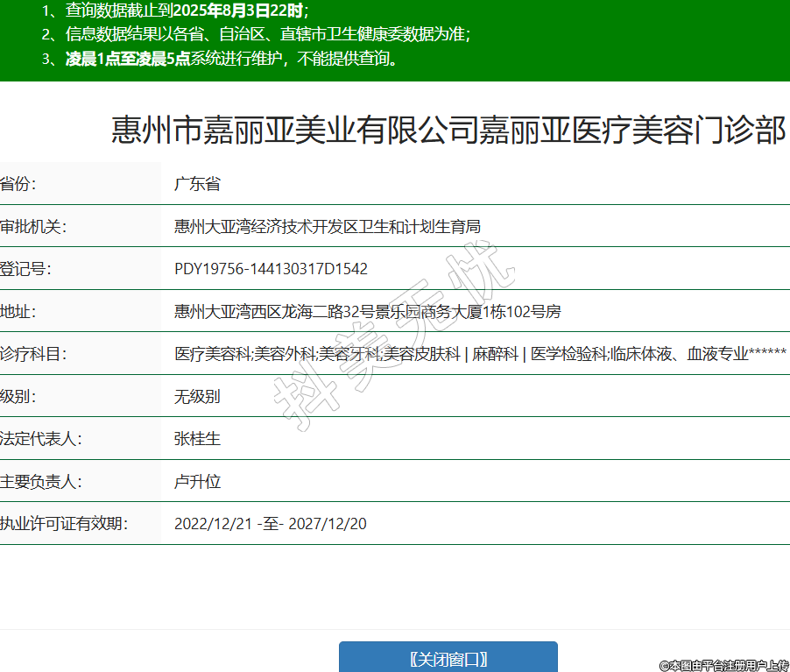
Task: Click the 无级别 level value
Action: tap(197, 396)
